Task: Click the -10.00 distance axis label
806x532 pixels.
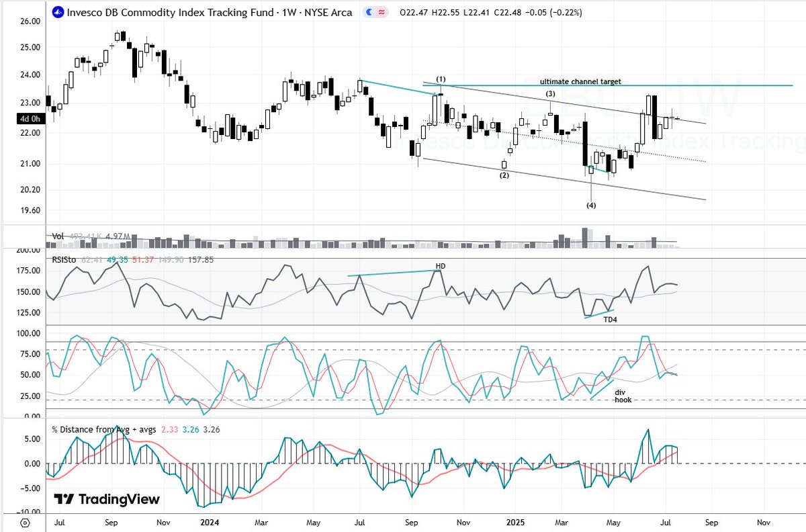Action: [x=30, y=512]
